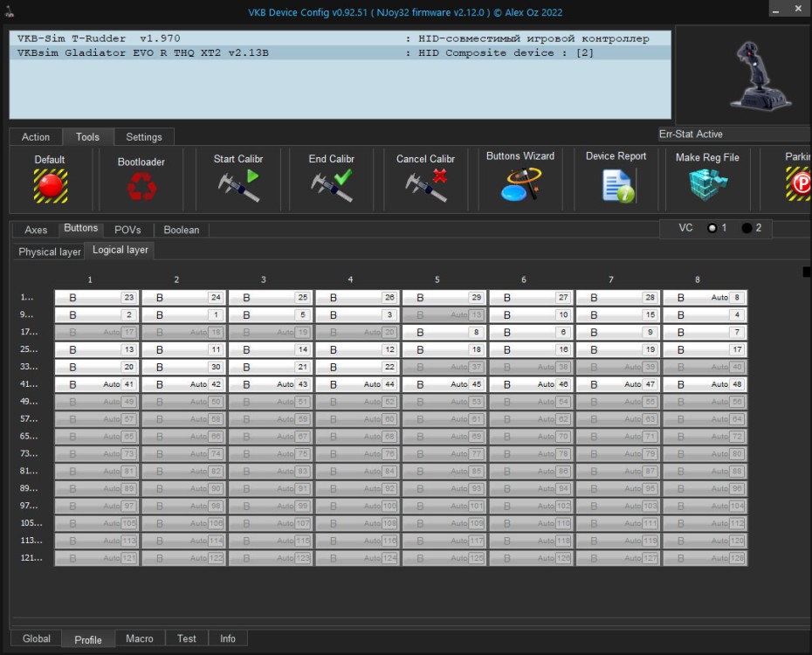Open the Macro bottom tab
Viewport: 812px width, 655px height.
[x=140, y=638]
